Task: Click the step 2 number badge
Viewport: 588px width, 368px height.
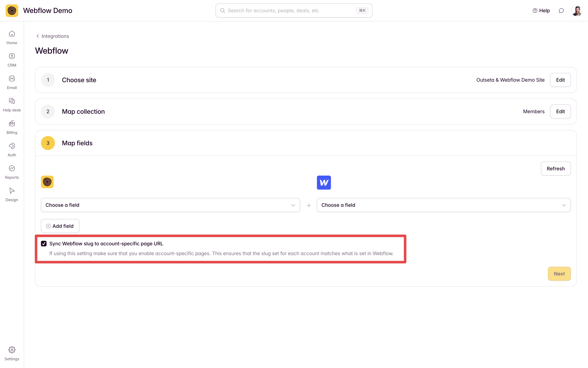Action: tap(48, 111)
